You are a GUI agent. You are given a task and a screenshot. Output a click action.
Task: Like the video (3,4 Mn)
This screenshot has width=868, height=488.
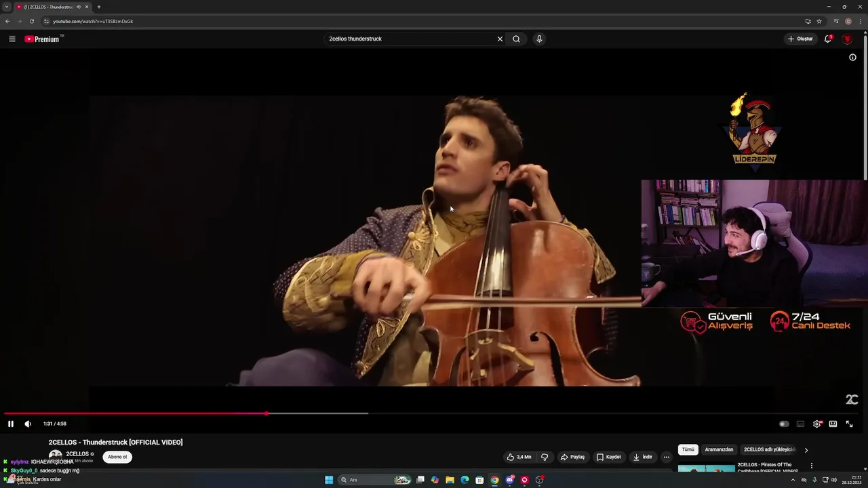pos(519,457)
